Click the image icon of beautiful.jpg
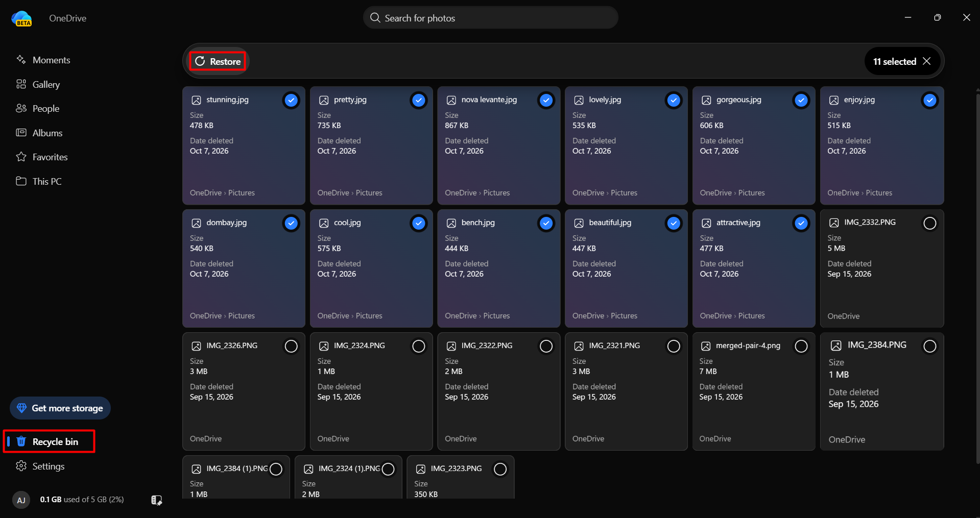The image size is (980, 518). (x=579, y=223)
